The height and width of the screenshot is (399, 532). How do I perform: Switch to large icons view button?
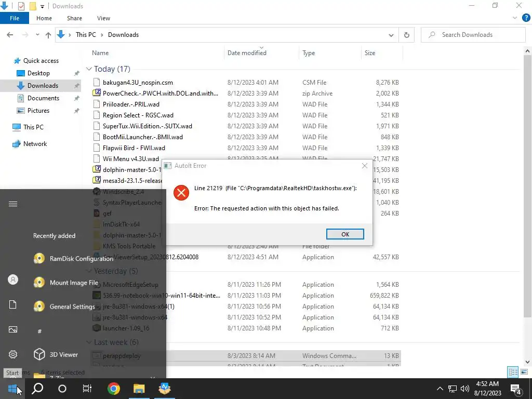(524, 372)
